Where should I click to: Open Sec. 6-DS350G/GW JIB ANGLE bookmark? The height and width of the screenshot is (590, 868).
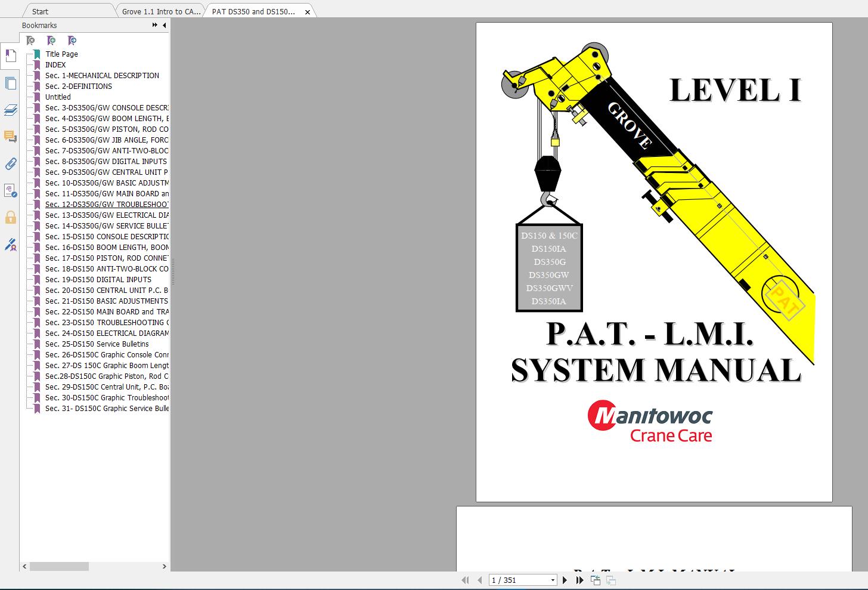(x=107, y=140)
